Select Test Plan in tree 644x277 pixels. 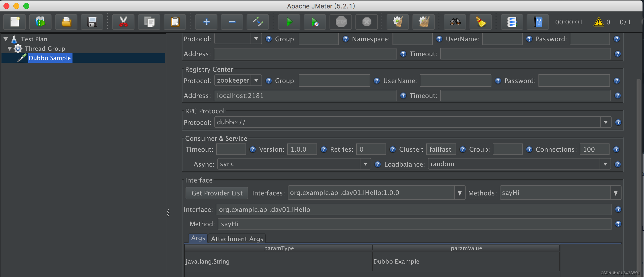tap(34, 39)
